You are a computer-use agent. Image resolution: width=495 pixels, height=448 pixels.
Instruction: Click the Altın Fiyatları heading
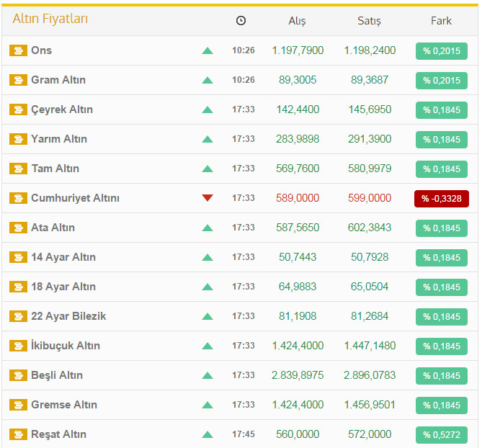point(50,19)
